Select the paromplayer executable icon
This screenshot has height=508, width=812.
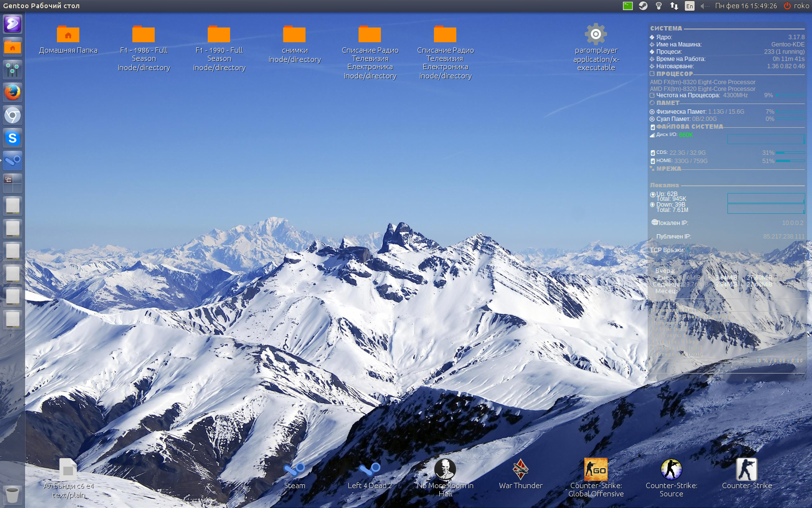click(596, 47)
